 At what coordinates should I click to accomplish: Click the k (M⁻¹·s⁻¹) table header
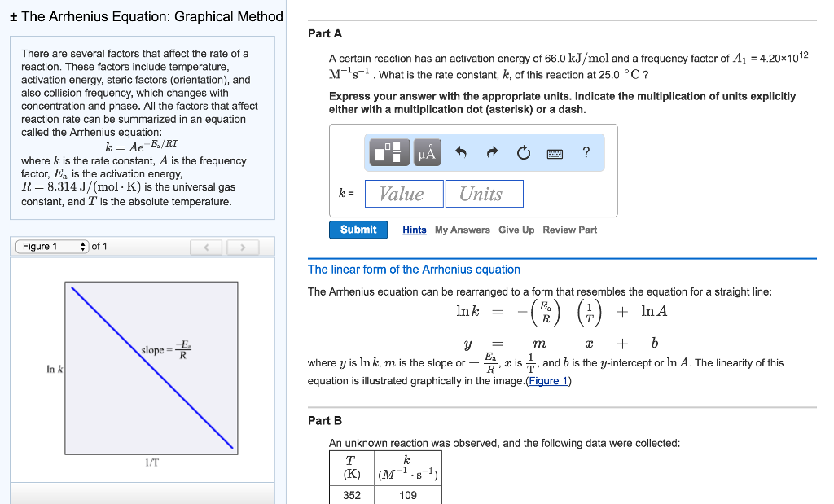coord(408,468)
